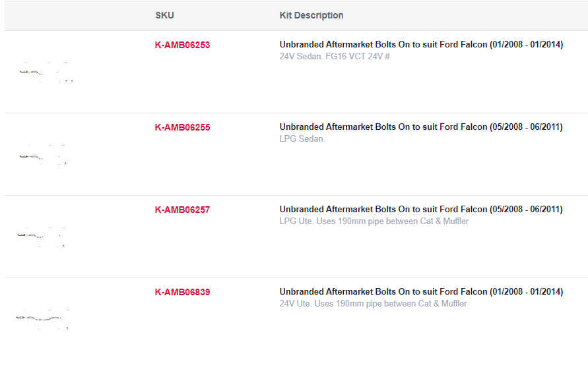Open SKU link K-AMB06839

tap(182, 292)
